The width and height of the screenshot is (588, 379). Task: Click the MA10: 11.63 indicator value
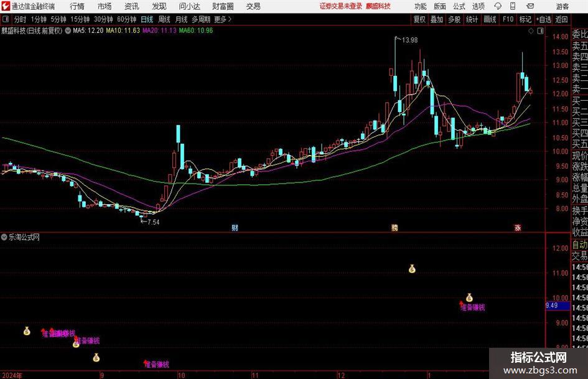(123, 30)
